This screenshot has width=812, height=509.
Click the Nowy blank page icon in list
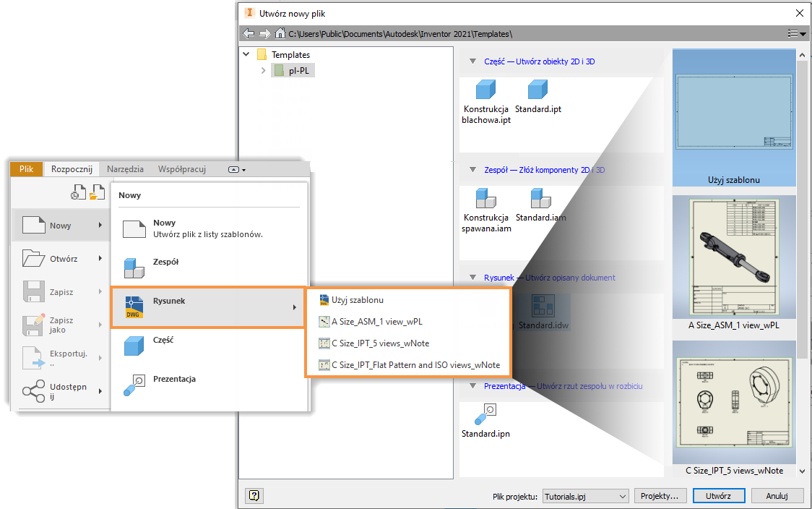(x=134, y=228)
